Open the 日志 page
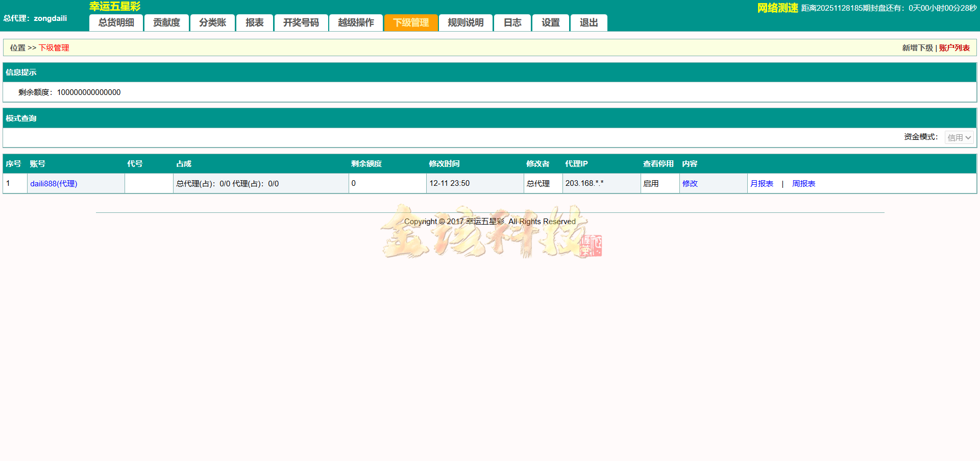 point(512,22)
